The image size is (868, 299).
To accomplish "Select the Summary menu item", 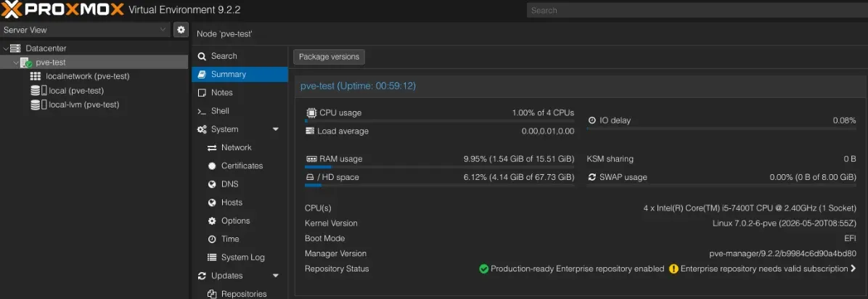I will 239,74.
